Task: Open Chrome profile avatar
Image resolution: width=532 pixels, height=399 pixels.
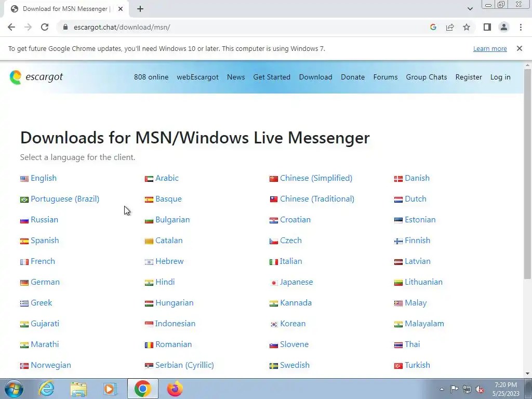Action: [504, 27]
